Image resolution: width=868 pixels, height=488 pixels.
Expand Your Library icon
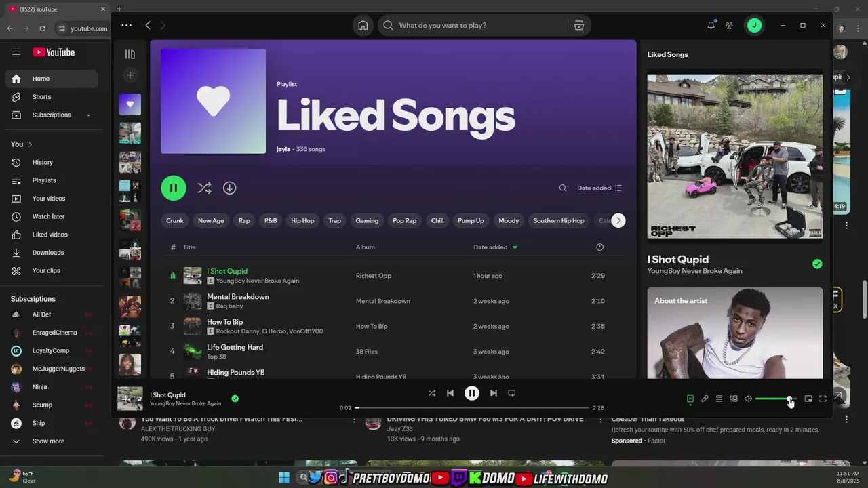(130, 54)
